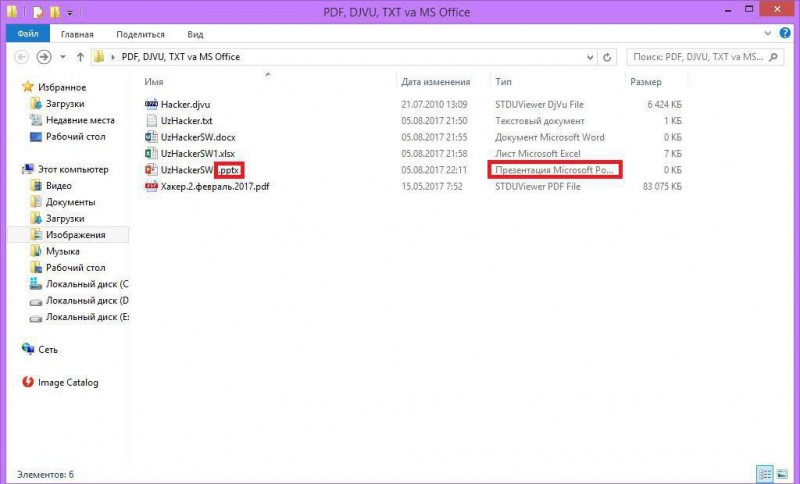Click the Properties quick access icon
Image resolution: width=800 pixels, height=484 pixels.
coord(38,12)
